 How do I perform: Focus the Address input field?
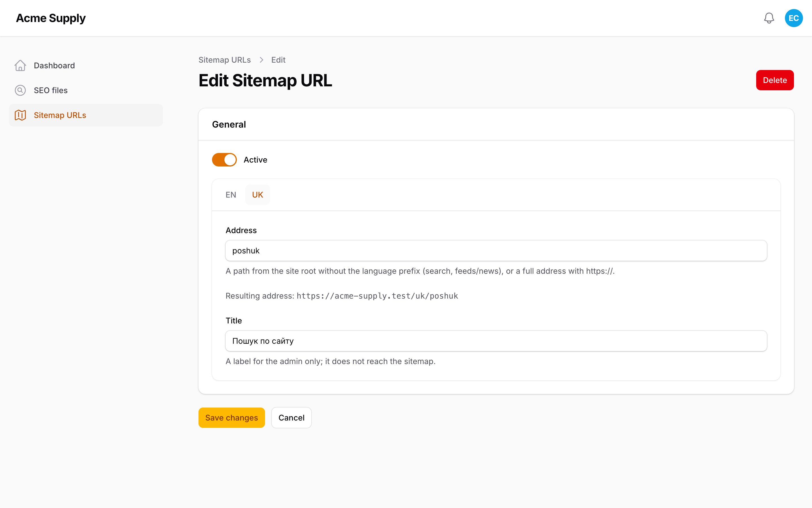496,251
